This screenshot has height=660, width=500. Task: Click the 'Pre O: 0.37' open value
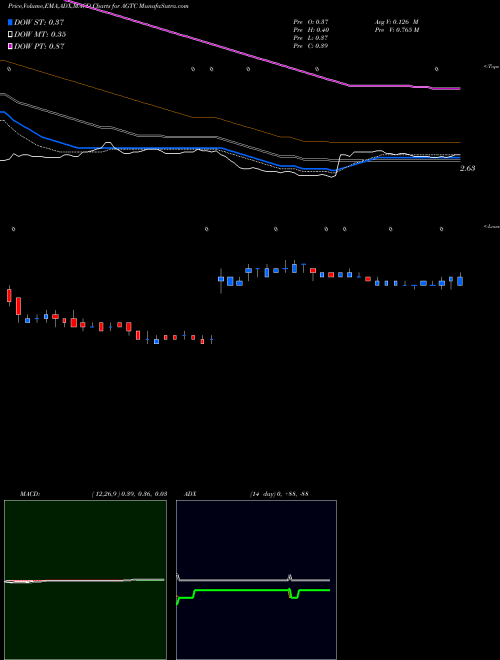pyautogui.click(x=311, y=21)
